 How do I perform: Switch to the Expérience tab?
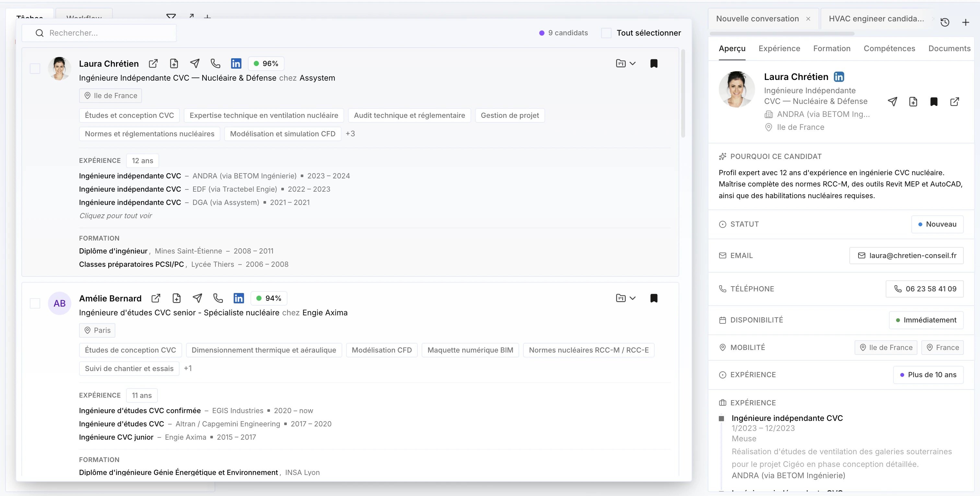point(779,49)
